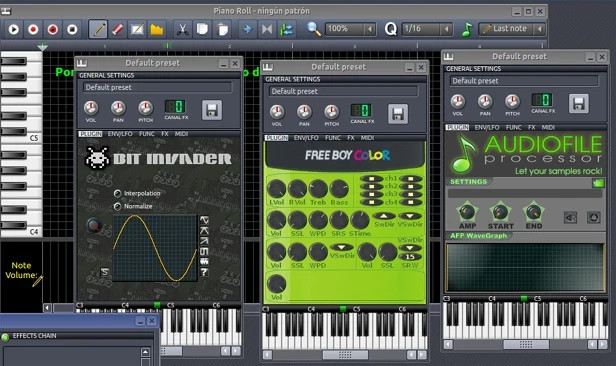Click VSwDir down arrow beside WPD knob
The image size is (616, 366).
pos(341,247)
